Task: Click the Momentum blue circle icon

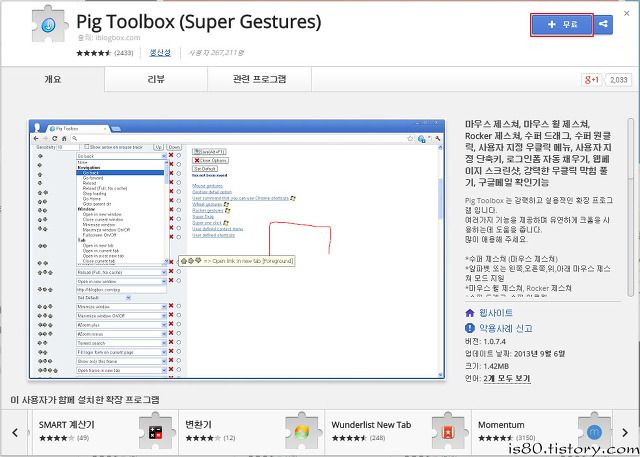Action: [x=594, y=432]
